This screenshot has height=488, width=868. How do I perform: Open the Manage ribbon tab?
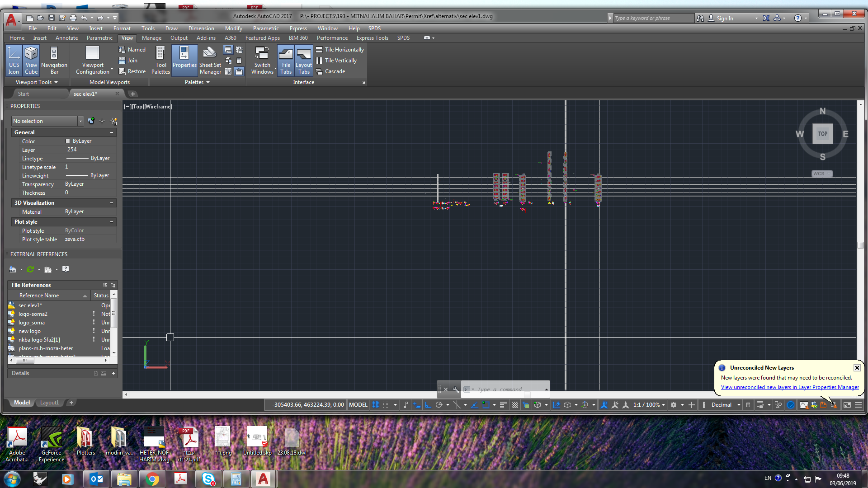151,38
